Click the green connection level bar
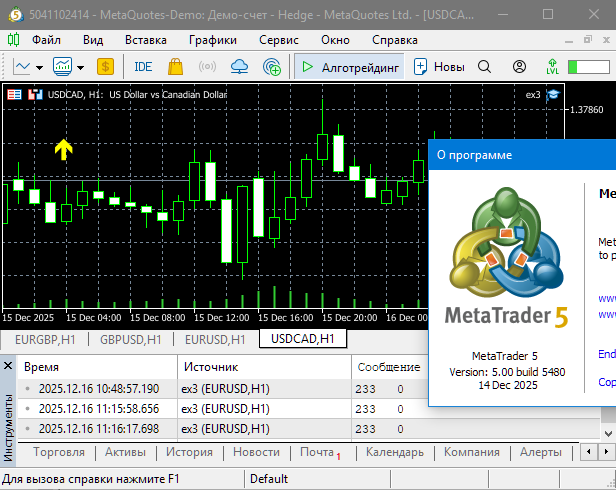This screenshot has width=616, height=490. (588, 67)
